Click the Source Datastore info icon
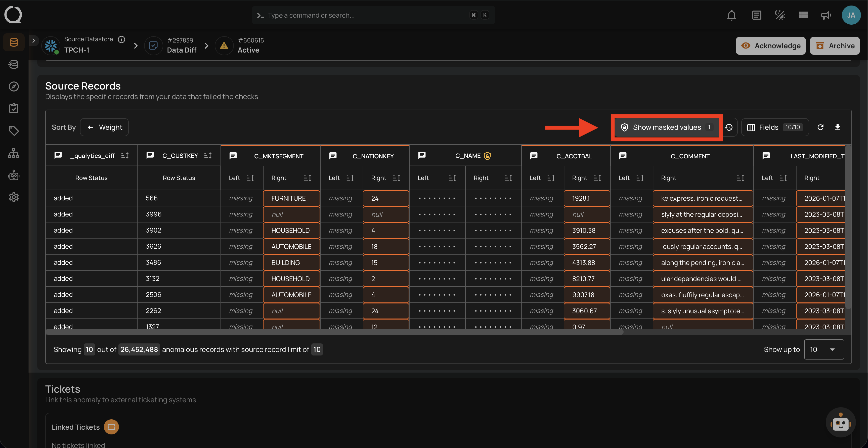The width and height of the screenshot is (868, 448). coord(122,39)
